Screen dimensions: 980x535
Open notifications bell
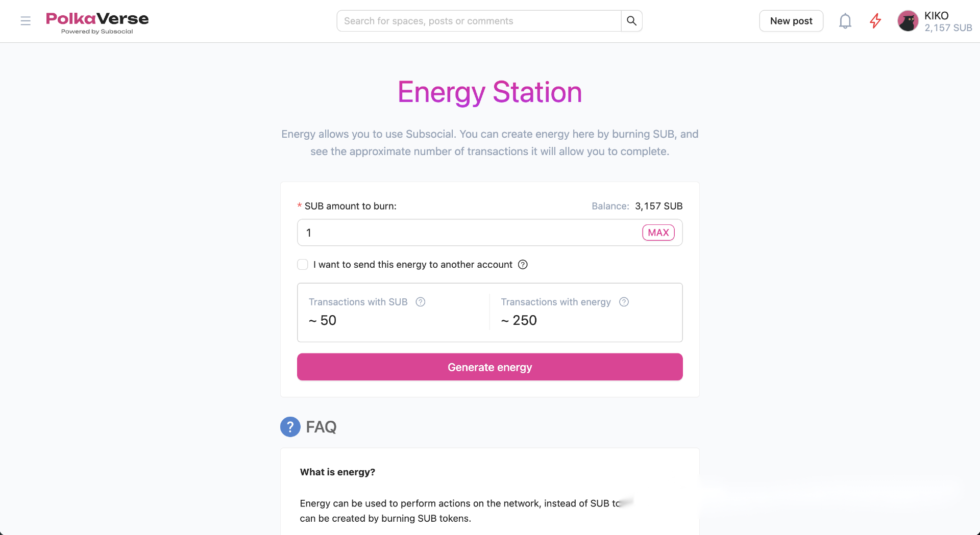click(845, 21)
